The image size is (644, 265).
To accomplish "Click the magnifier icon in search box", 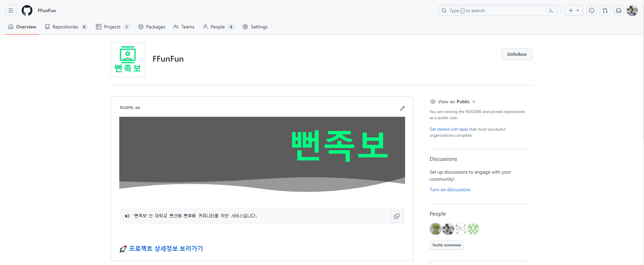I will 444,10.
